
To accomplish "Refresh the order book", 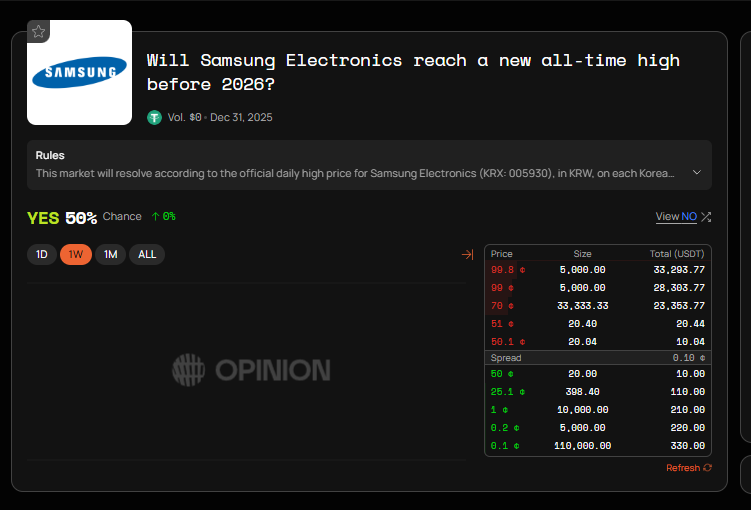I will (x=689, y=468).
